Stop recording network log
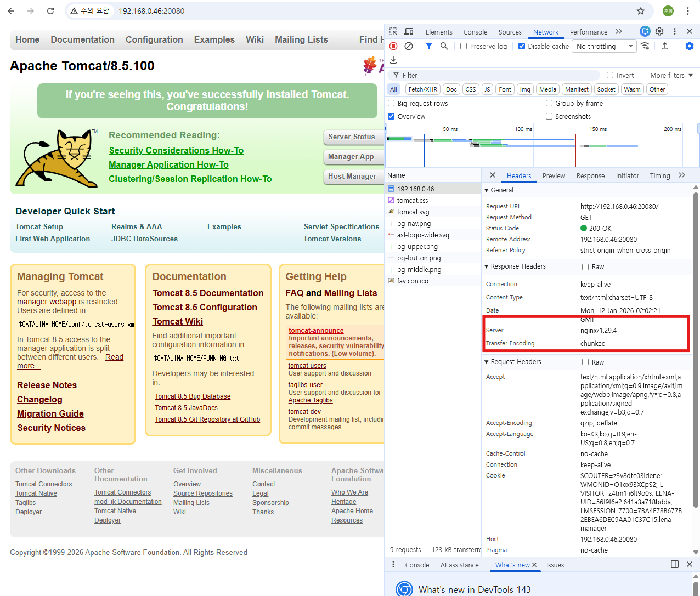The image size is (700, 596). pyautogui.click(x=393, y=46)
